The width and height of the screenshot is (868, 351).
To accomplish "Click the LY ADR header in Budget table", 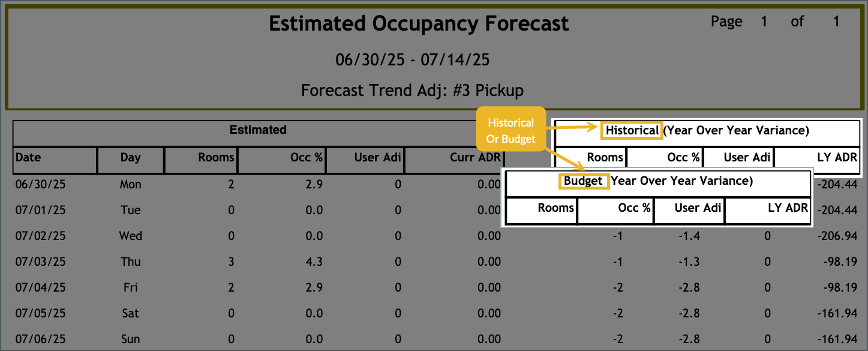I will pyautogui.click(x=788, y=208).
